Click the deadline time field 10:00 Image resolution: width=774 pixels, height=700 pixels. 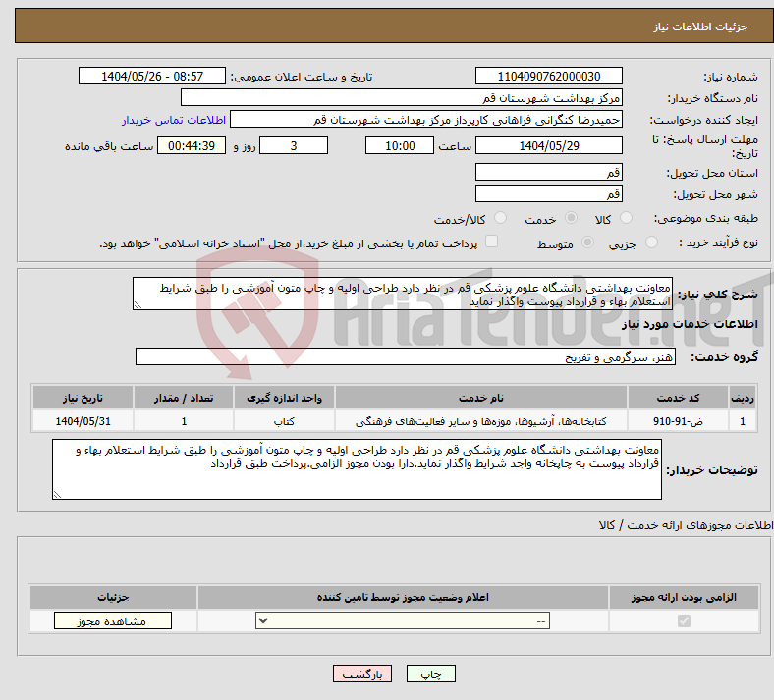point(400,145)
